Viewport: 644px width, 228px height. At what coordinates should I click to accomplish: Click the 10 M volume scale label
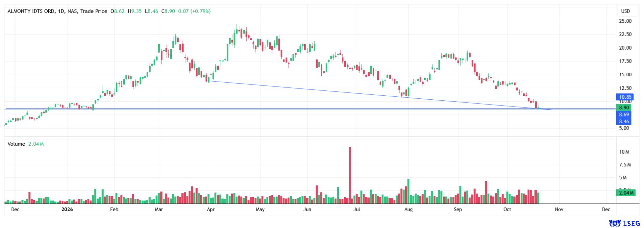pyautogui.click(x=624, y=152)
